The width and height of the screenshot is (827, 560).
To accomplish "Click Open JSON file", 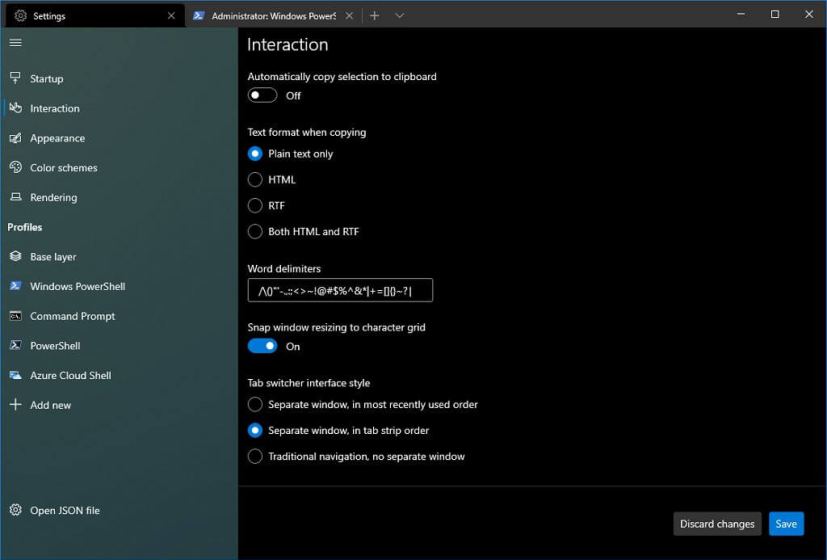I will tap(119, 510).
